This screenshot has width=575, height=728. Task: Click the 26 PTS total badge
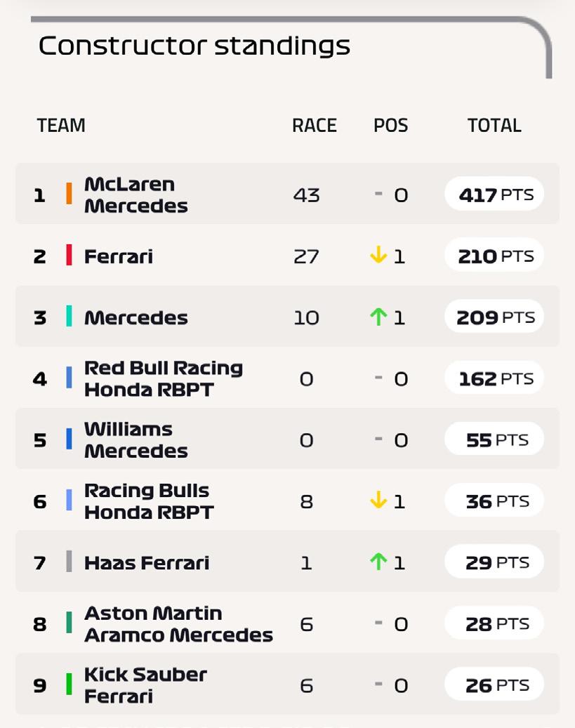click(x=495, y=685)
